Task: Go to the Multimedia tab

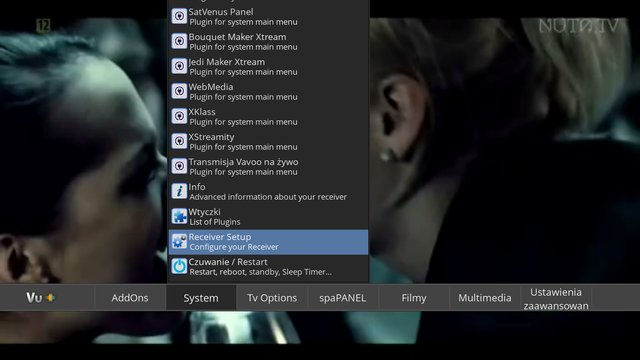Action: point(484,298)
